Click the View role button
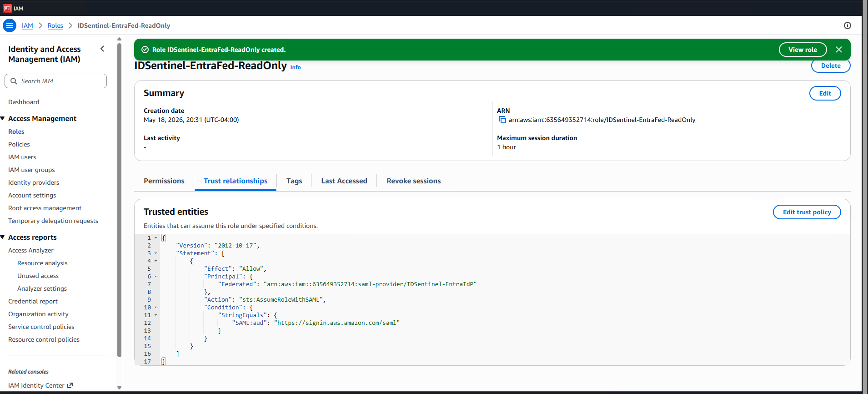The width and height of the screenshot is (868, 394). tap(803, 50)
